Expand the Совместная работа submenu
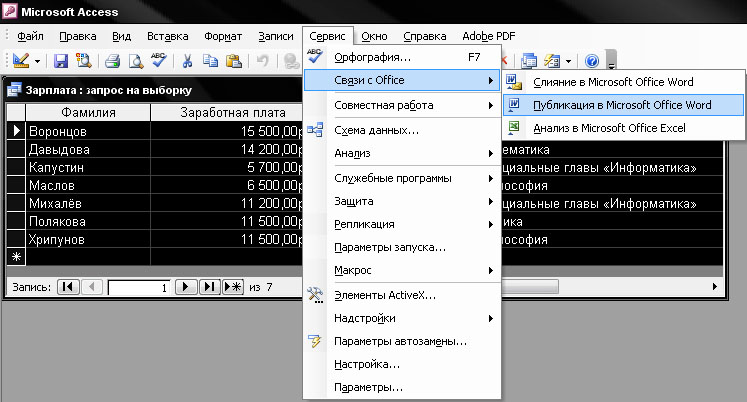 click(x=402, y=105)
